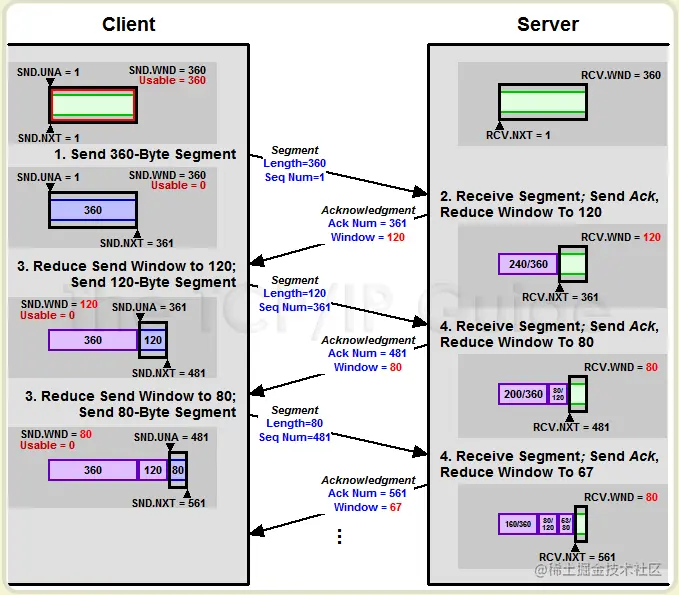Select the red-bordered green send window box

tap(93, 105)
